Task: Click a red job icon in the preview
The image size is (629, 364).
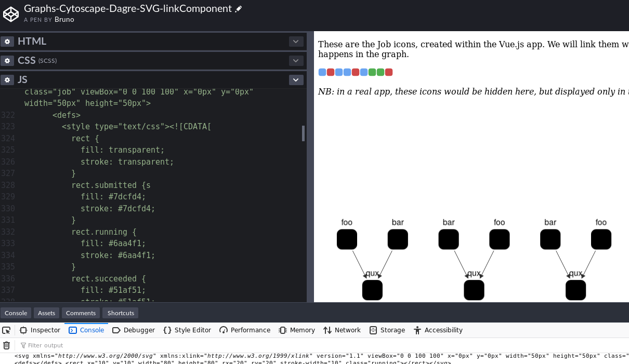Action: (x=330, y=72)
